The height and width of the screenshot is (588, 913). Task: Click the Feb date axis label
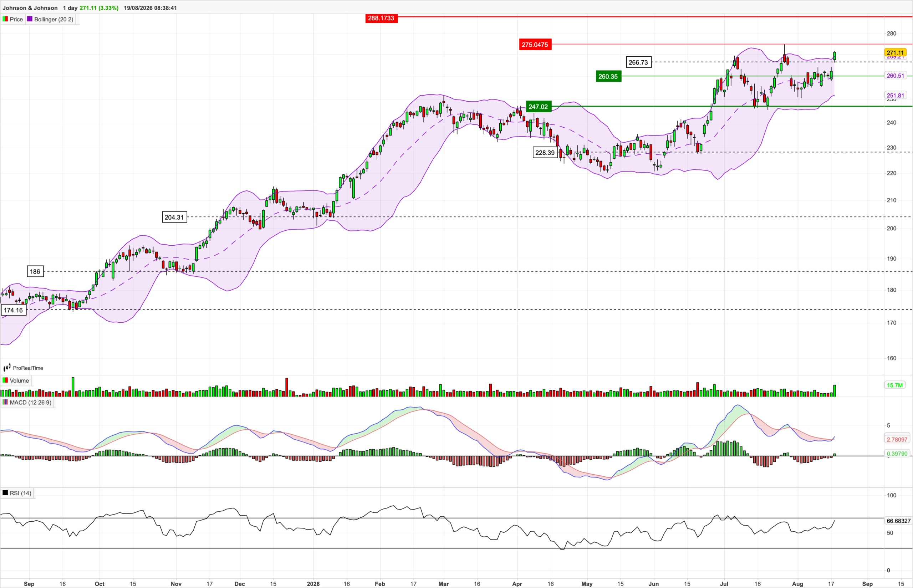tap(380, 584)
